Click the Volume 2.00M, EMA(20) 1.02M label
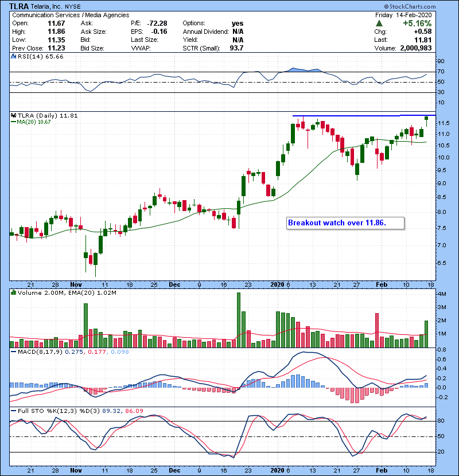The image size is (459, 476). pos(67,292)
